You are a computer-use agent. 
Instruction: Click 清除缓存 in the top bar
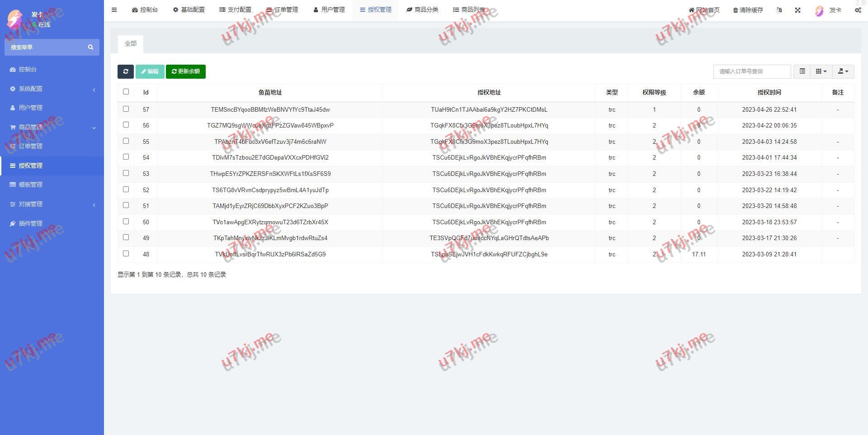pos(748,10)
